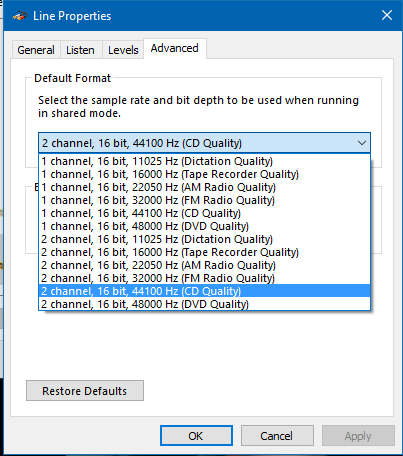Select highlighted 2 channel, 44100 Hz CD Quality option
Screen dimensions: 403x456
click(x=204, y=291)
